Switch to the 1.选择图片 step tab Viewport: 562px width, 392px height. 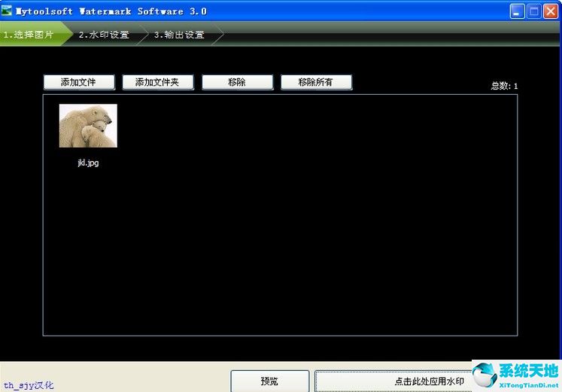29,35
